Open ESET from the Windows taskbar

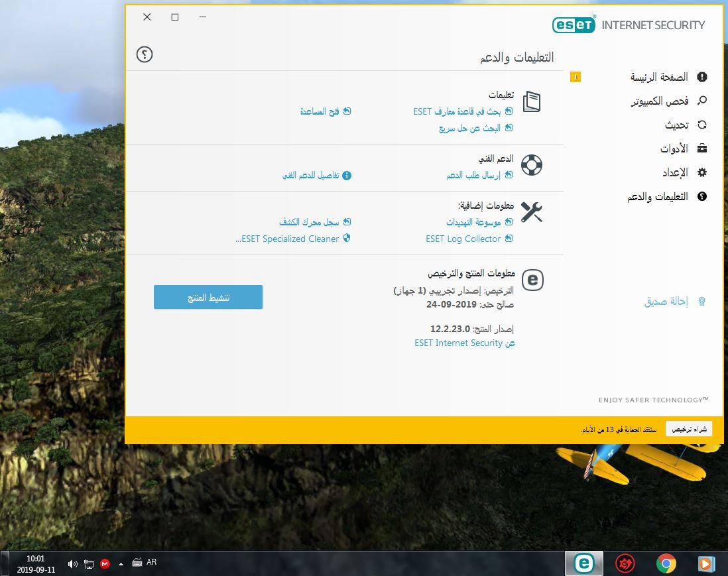583,563
